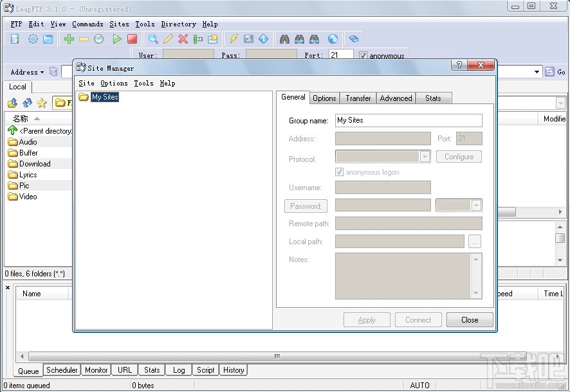Click the Connect button
570x392 pixels.
[x=418, y=320]
